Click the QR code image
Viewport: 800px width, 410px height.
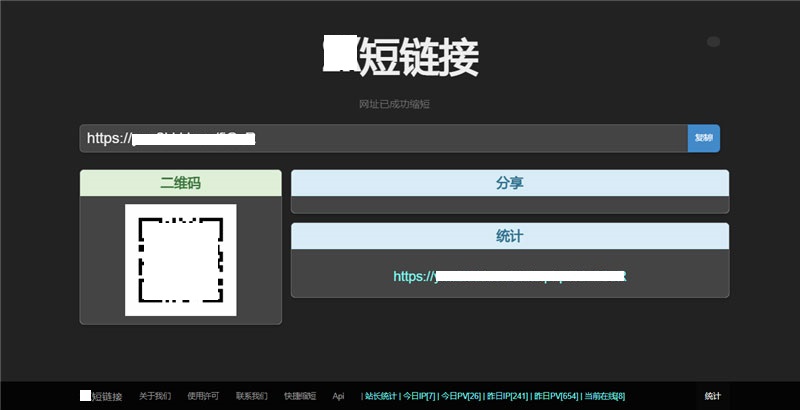pos(180,260)
